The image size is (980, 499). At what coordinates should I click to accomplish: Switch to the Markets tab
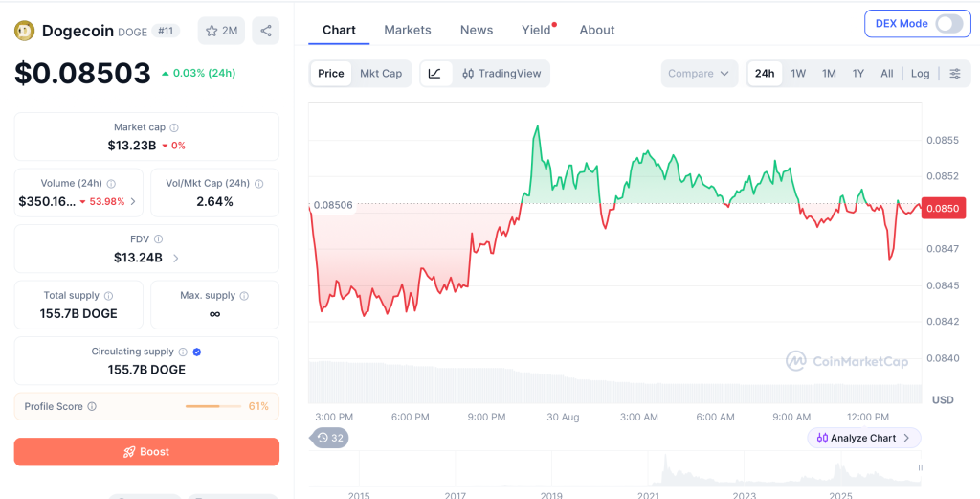408,30
